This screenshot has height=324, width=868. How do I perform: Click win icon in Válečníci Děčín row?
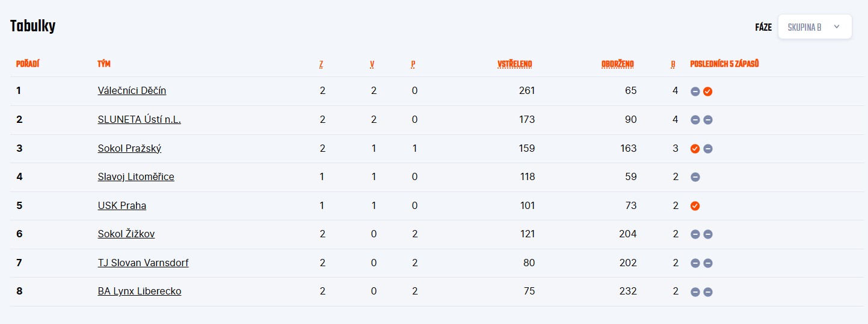pos(708,92)
